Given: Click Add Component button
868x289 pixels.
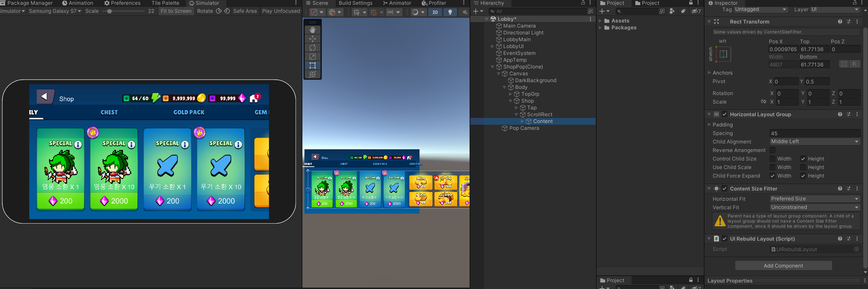Looking at the screenshot, I should tap(783, 265).
